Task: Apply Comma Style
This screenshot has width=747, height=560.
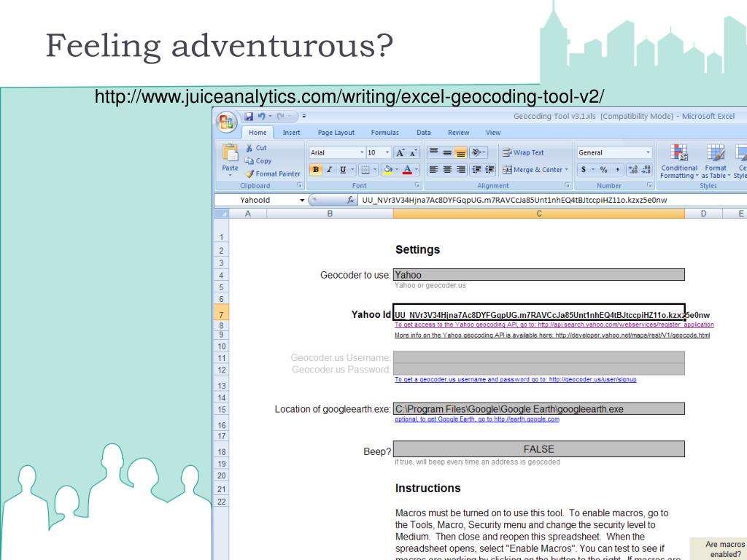Action: [617, 169]
